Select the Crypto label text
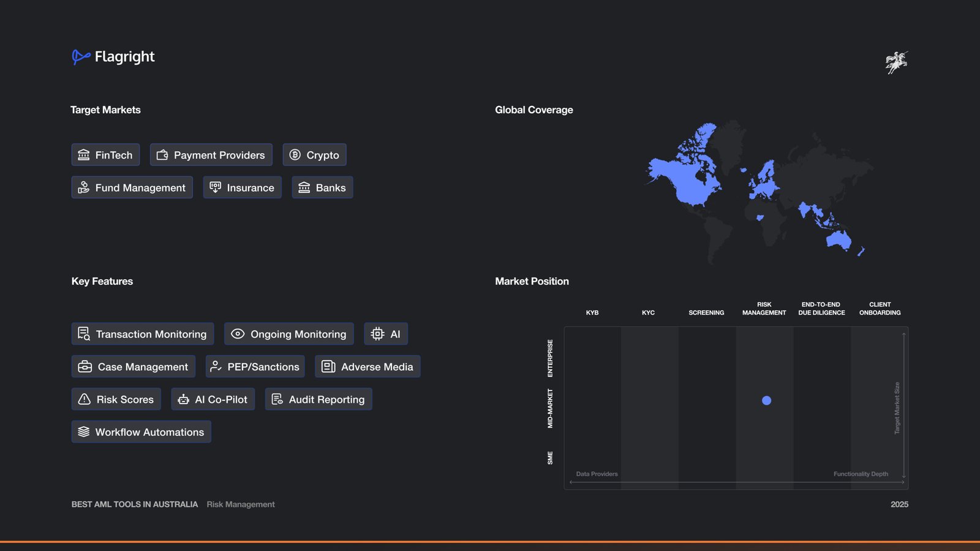 click(323, 155)
